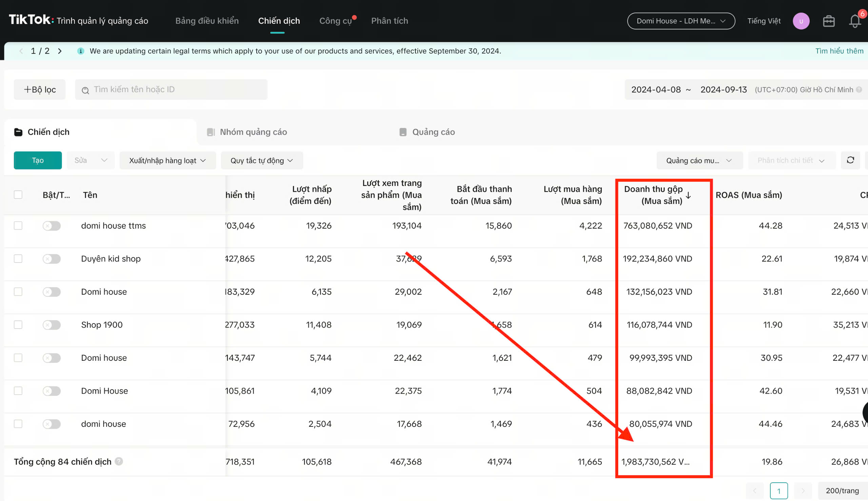Switch to Quảng cáo tab
868x501 pixels.
(427, 132)
